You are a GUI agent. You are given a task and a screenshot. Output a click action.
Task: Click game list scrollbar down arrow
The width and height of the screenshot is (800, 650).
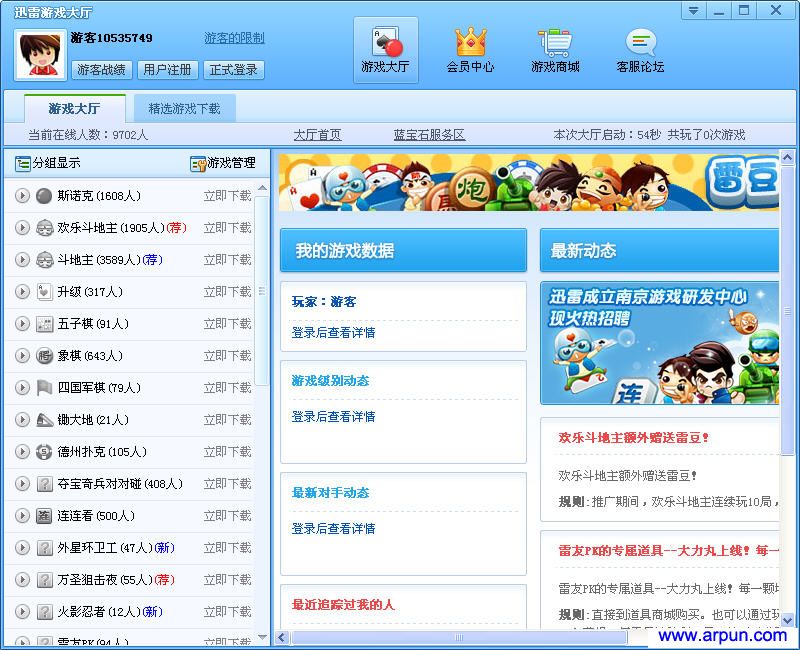[262, 637]
